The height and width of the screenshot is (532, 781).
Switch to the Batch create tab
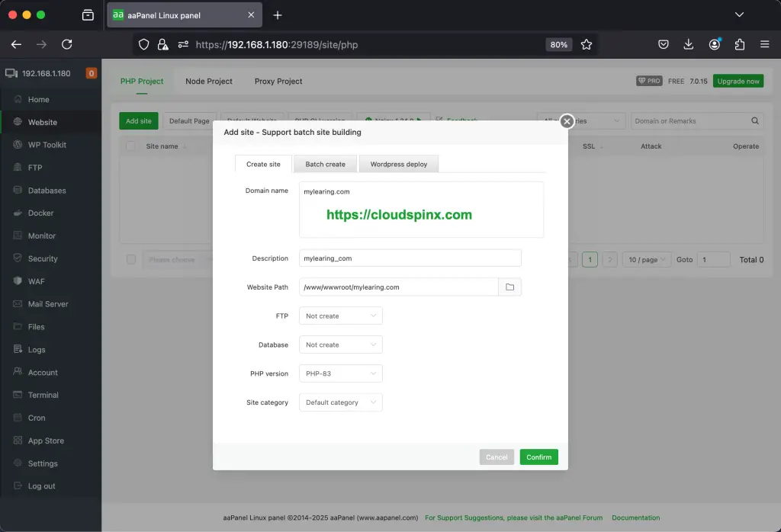(325, 165)
